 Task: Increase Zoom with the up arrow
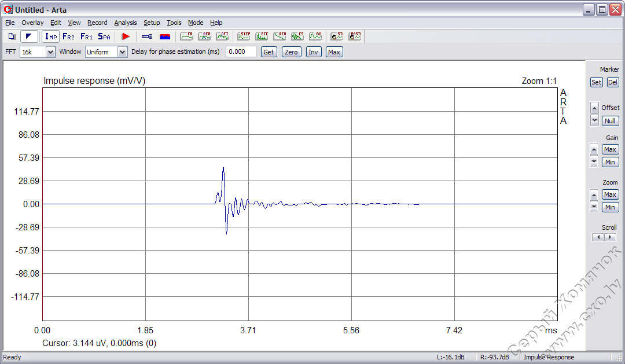(x=594, y=195)
